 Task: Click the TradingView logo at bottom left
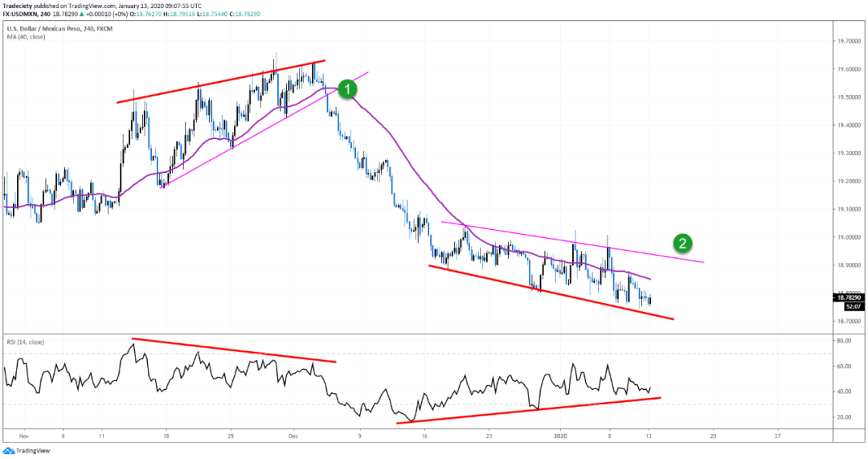(x=26, y=451)
